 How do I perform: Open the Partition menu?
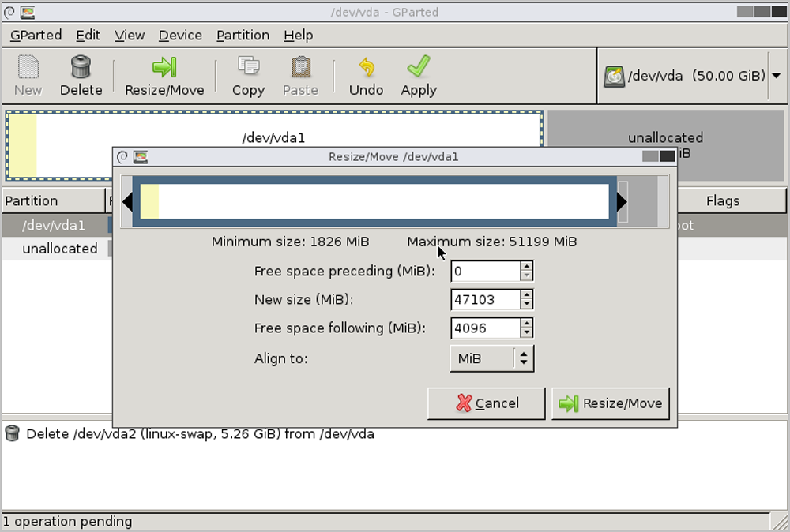click(x=243, y=36)
